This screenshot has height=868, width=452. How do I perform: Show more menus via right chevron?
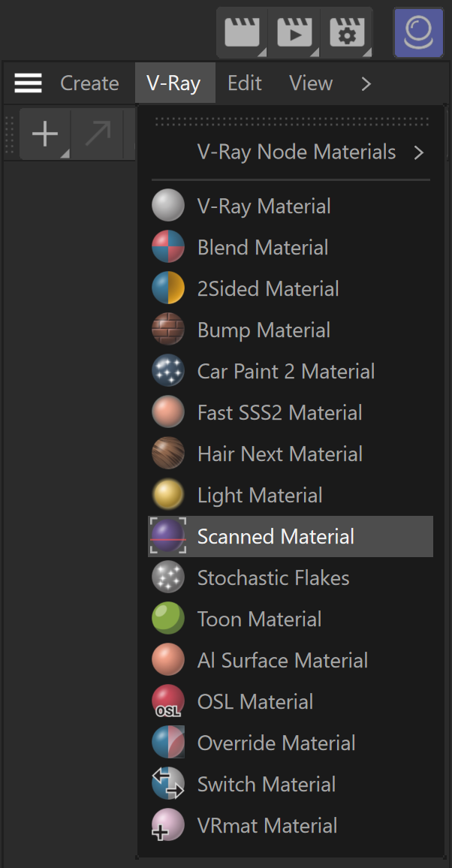(366, 83)
